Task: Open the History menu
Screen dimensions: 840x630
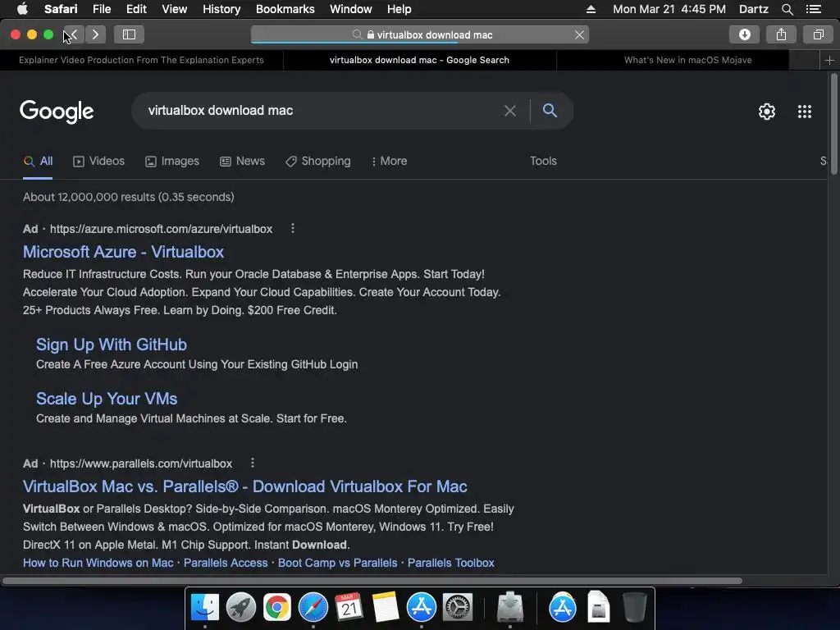Action: click(221, 9)
